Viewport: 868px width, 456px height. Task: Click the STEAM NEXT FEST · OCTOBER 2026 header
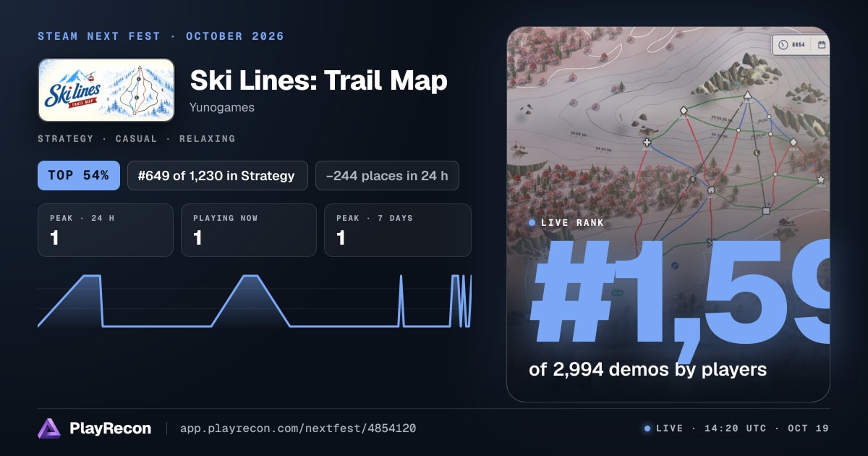pyautogui.click(x=161, y=36)
